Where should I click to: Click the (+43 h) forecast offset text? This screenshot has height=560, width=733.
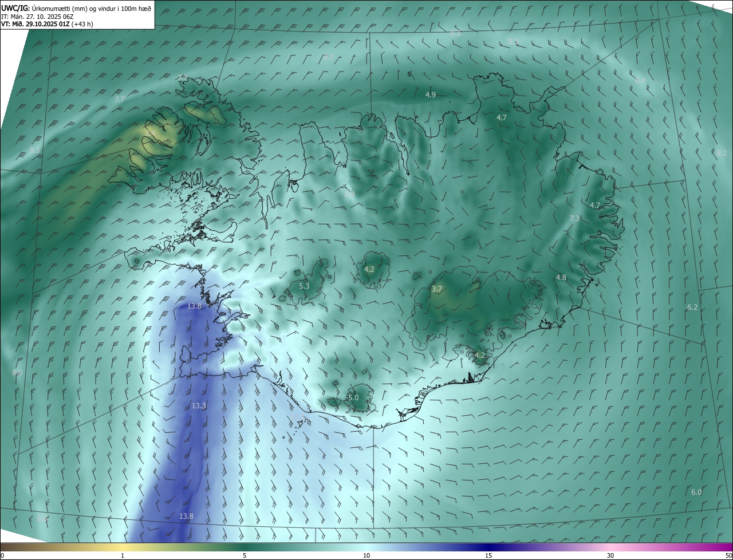tap(81, 24)
